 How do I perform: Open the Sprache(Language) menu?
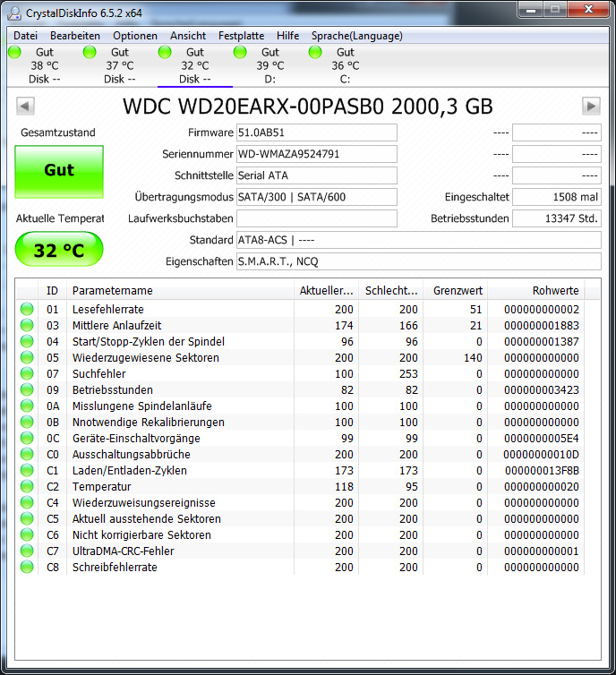pos(357,36)
